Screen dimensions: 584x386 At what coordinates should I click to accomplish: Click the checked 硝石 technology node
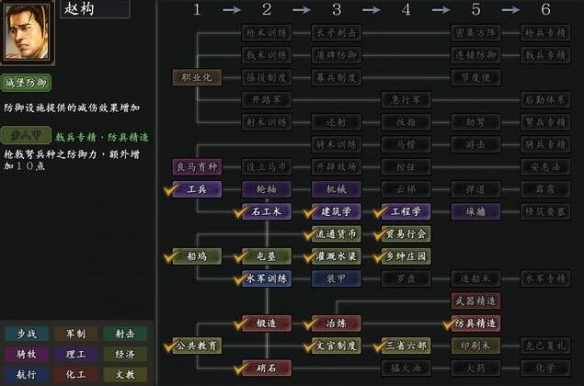(x=267, y=368)
